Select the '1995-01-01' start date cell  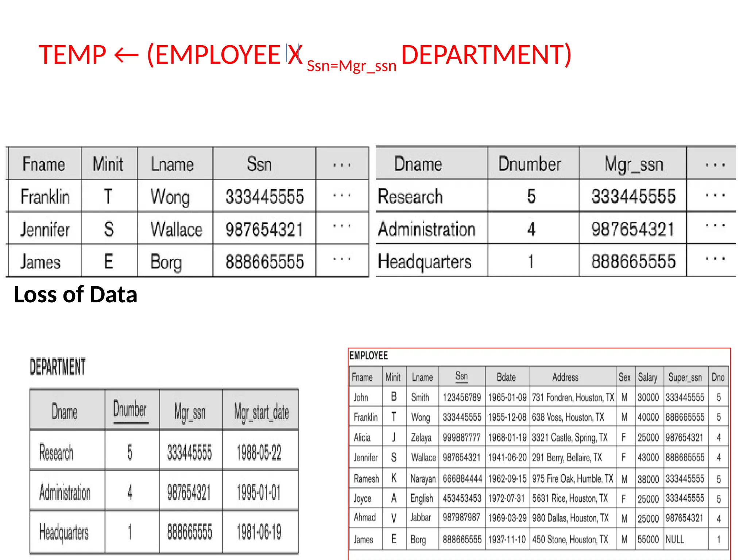pyautogui.click(x=259, y=492)
